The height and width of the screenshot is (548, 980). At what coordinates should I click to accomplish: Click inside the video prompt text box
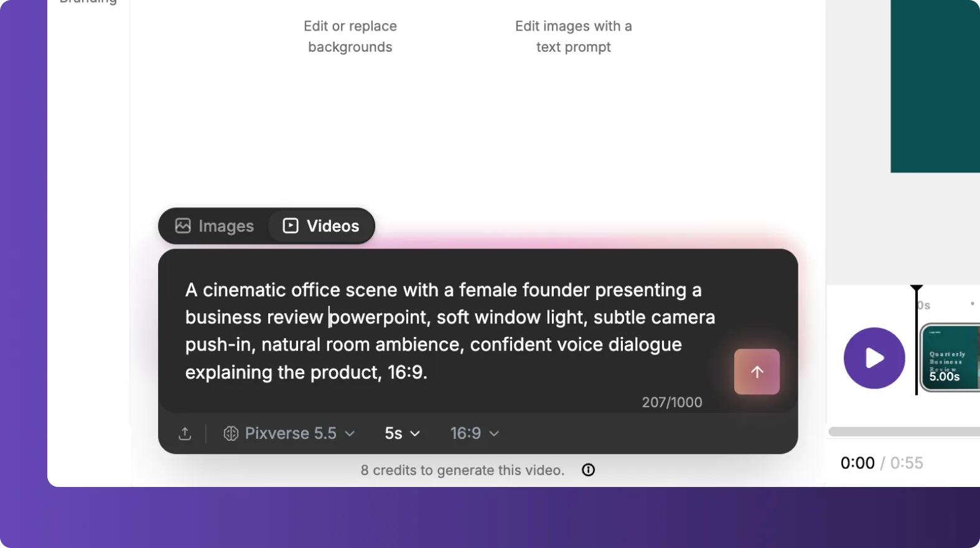(x=448, y=331)
